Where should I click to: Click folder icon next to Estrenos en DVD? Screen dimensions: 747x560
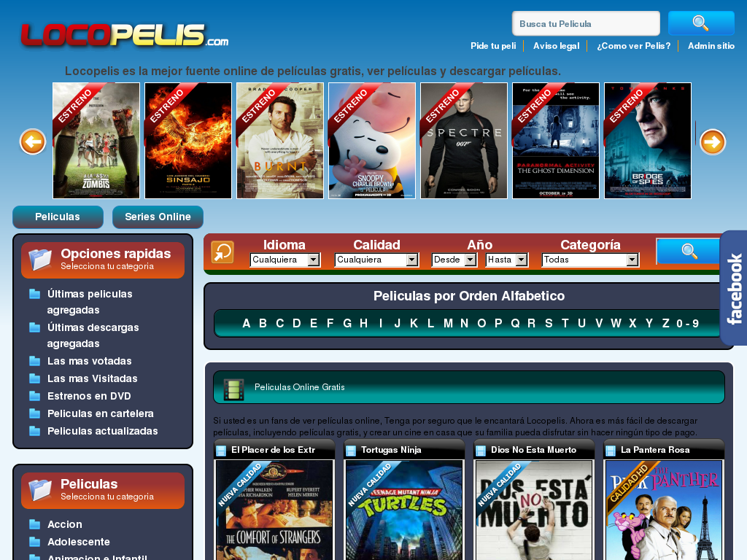(x=35, y=396)
